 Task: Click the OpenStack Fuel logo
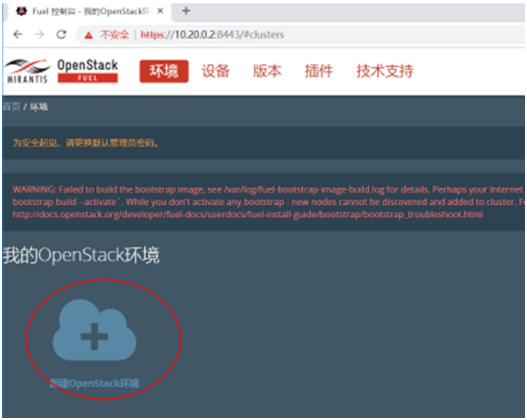[87, 70]
